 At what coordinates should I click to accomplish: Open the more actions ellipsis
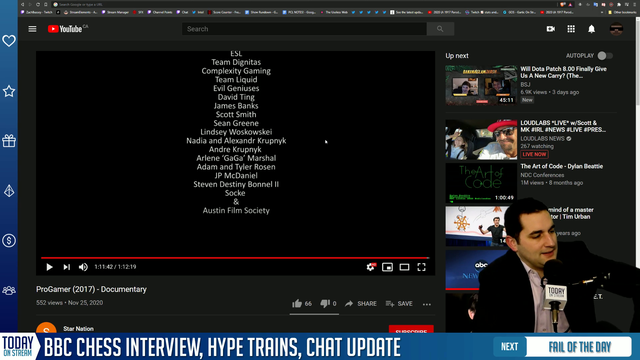[427, 304]
